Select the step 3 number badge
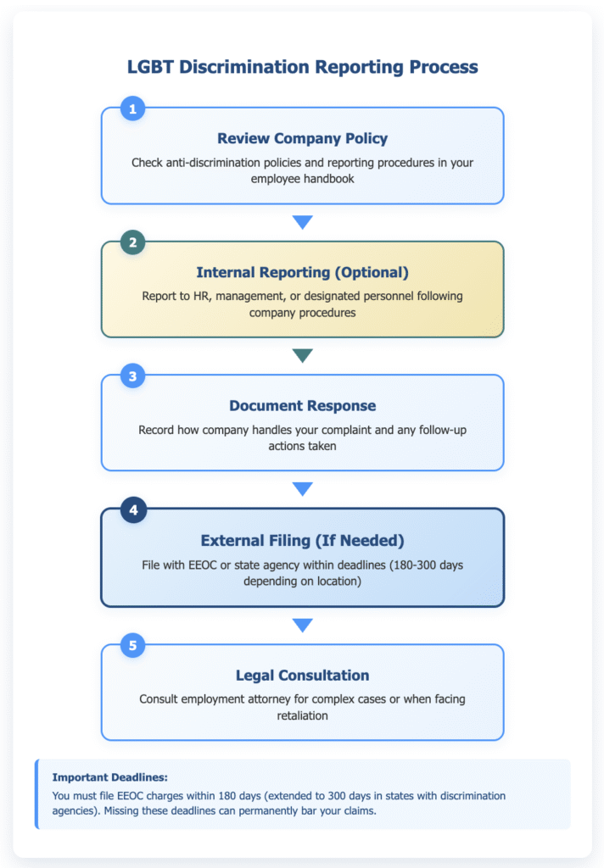The width and height of the screenshot is (604, 868). [132, 376]
